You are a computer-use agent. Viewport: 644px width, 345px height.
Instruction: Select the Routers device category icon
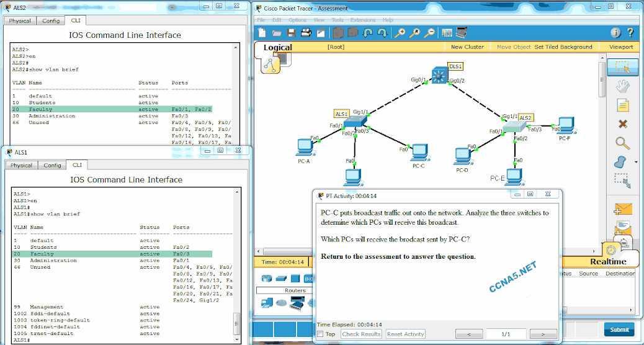[267, 279]
